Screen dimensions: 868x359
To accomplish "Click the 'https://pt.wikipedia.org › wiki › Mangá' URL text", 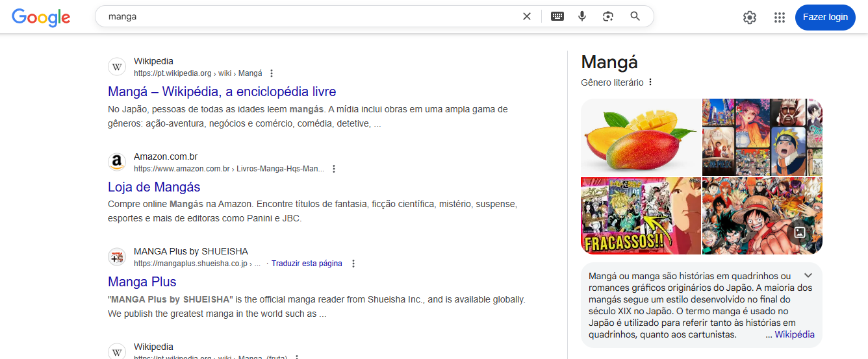I will (198, 73).
